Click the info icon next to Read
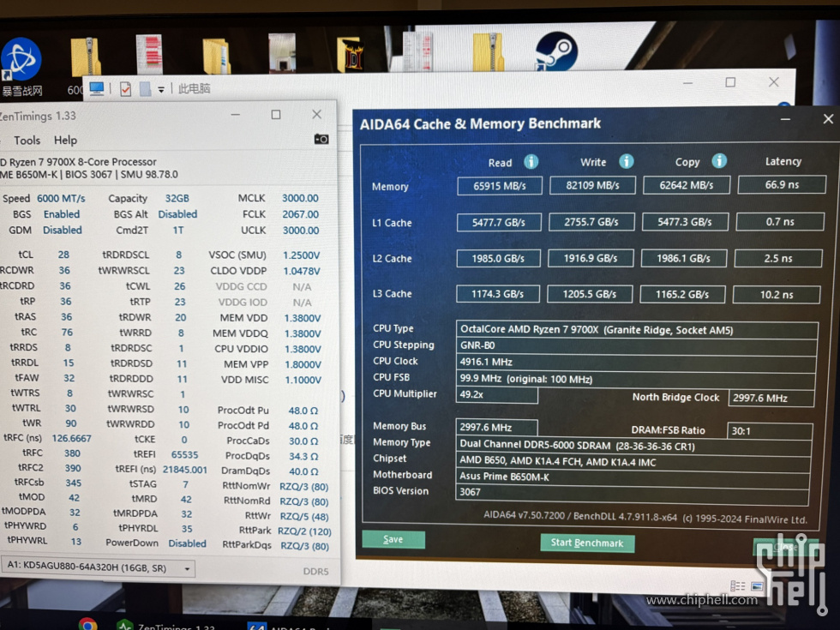The image size is (840, 630). click(531, 161)
